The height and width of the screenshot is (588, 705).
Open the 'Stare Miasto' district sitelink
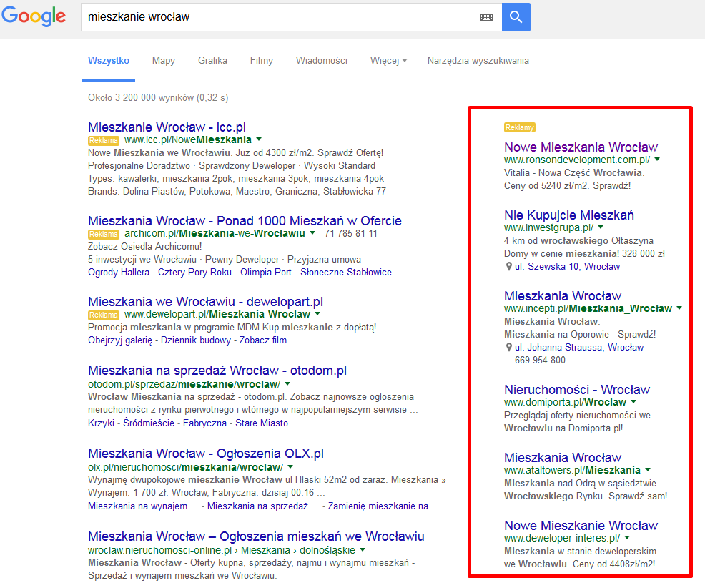(x=262, y=423)
